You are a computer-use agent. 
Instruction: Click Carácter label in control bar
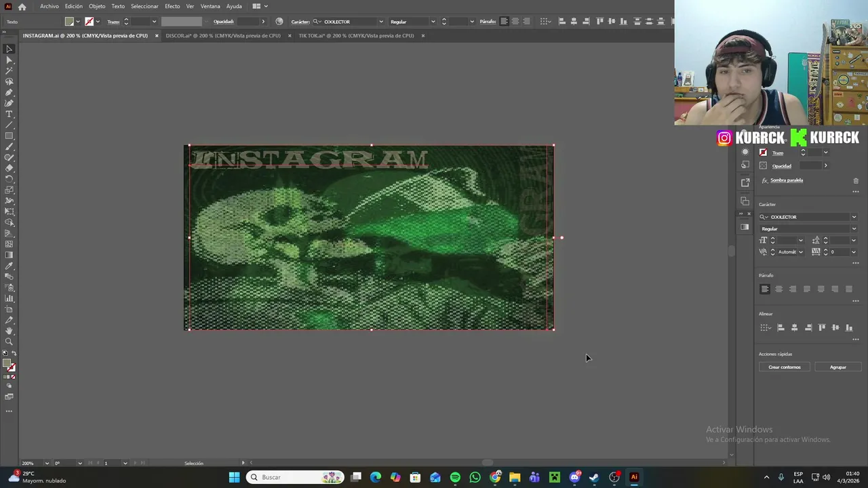(300, 22)
